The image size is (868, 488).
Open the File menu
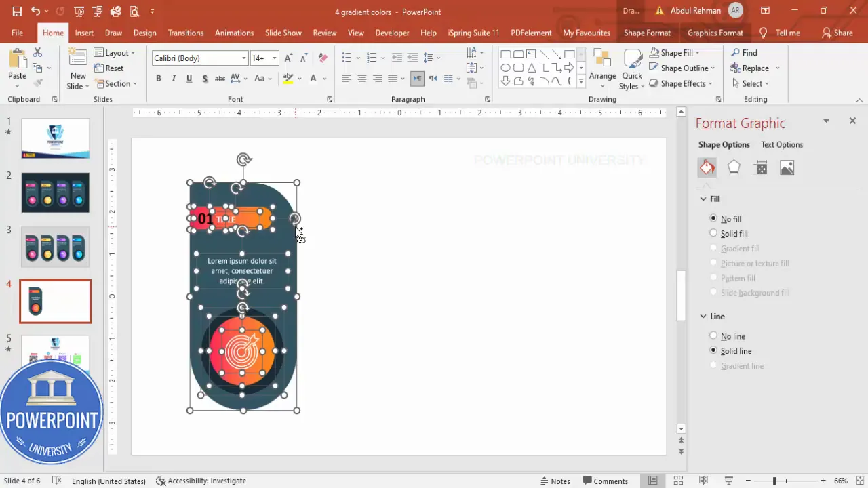[17, 33]
